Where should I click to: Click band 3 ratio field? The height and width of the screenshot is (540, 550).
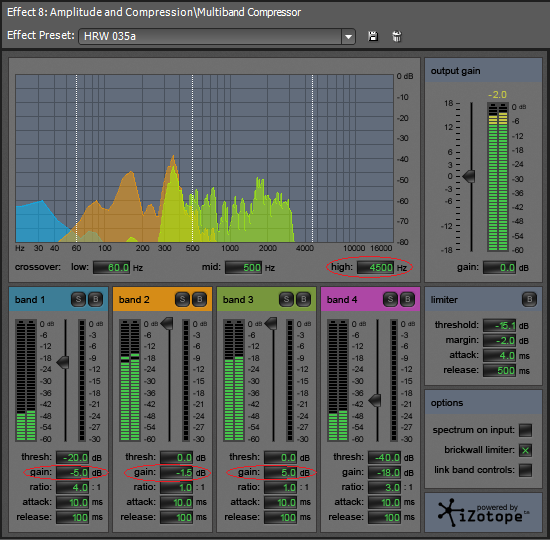click(281, 487)
